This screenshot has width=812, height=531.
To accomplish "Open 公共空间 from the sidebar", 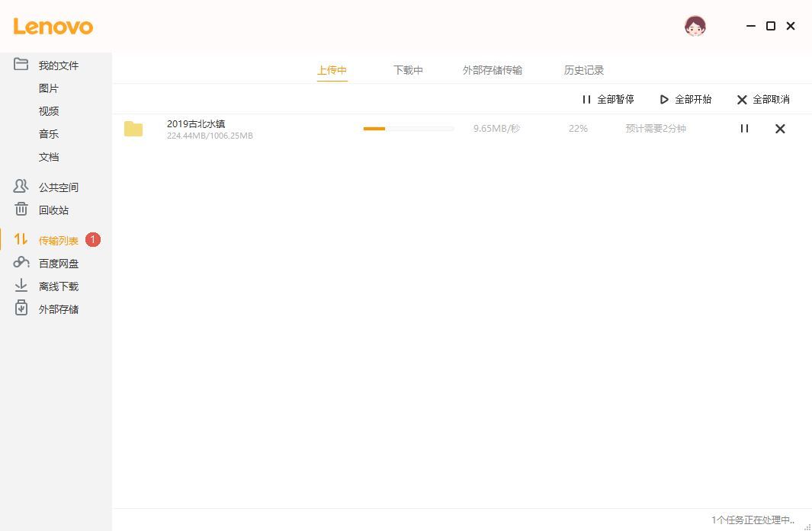I will click(x=59, y=187).
